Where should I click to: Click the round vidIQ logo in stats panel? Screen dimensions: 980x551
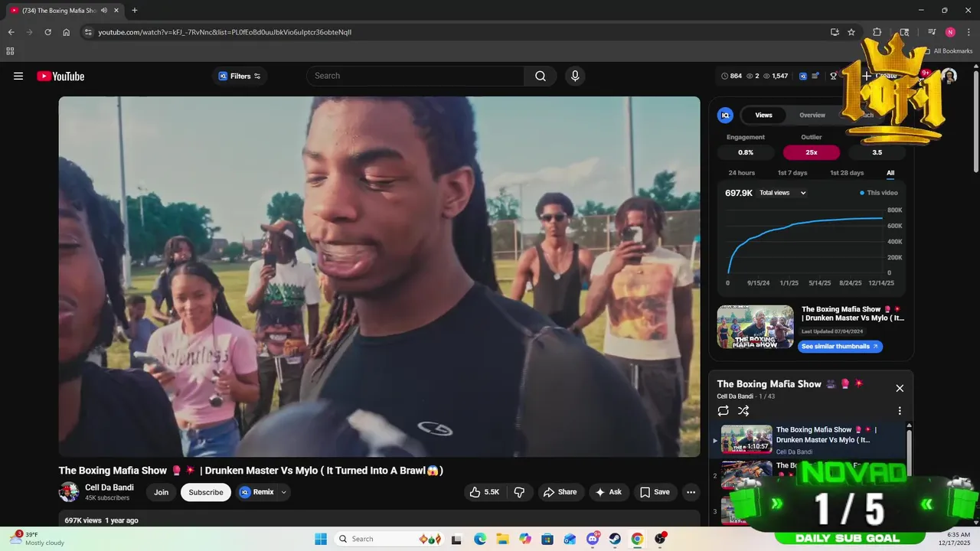[x=725, y=115]
